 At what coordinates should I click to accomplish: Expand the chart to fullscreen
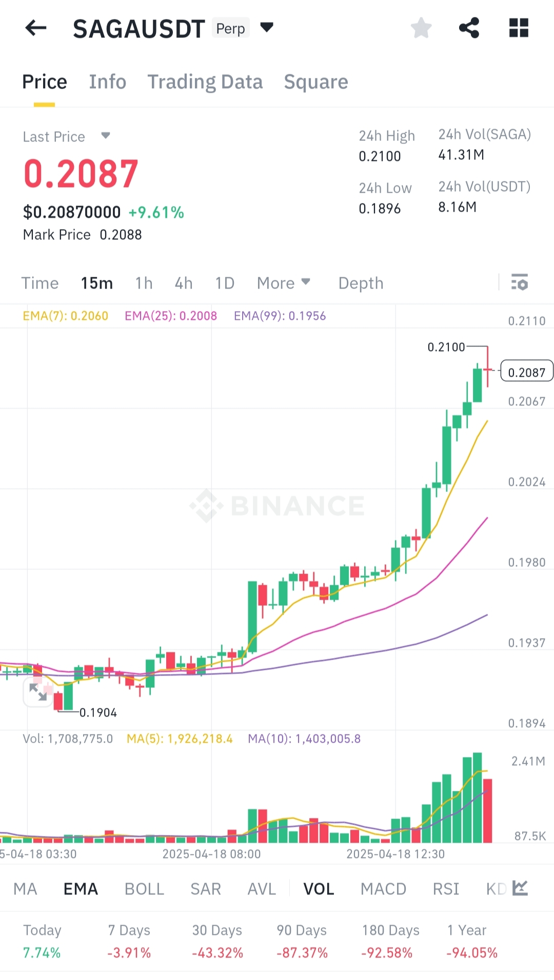38,692
